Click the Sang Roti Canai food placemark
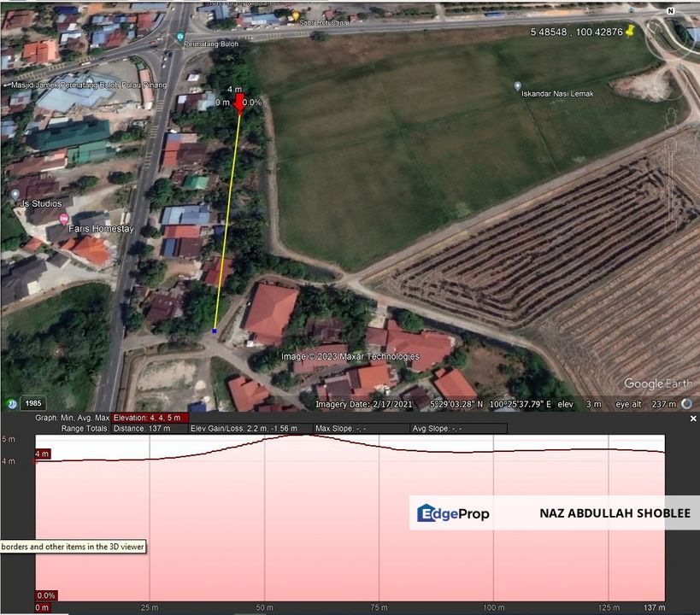 297,15
